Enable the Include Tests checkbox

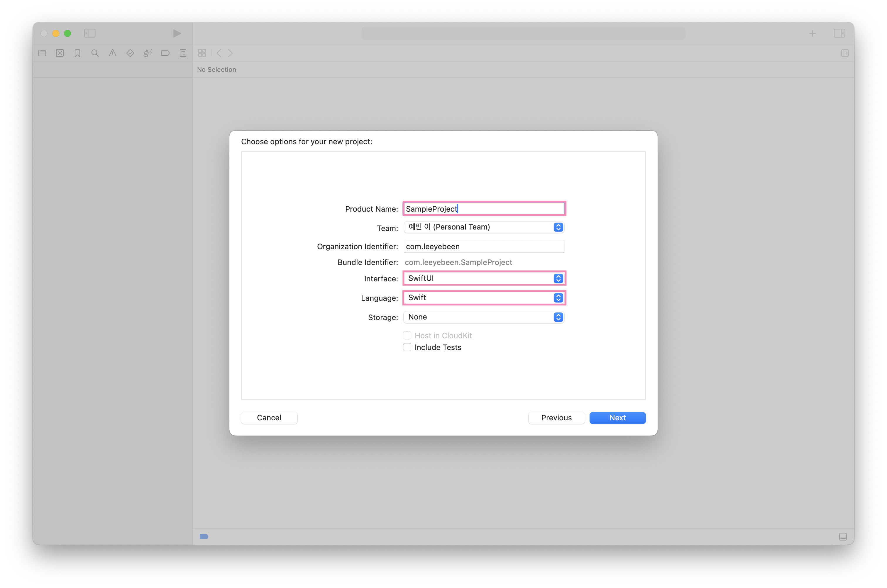pyautogui.click(x=407, y=347)
